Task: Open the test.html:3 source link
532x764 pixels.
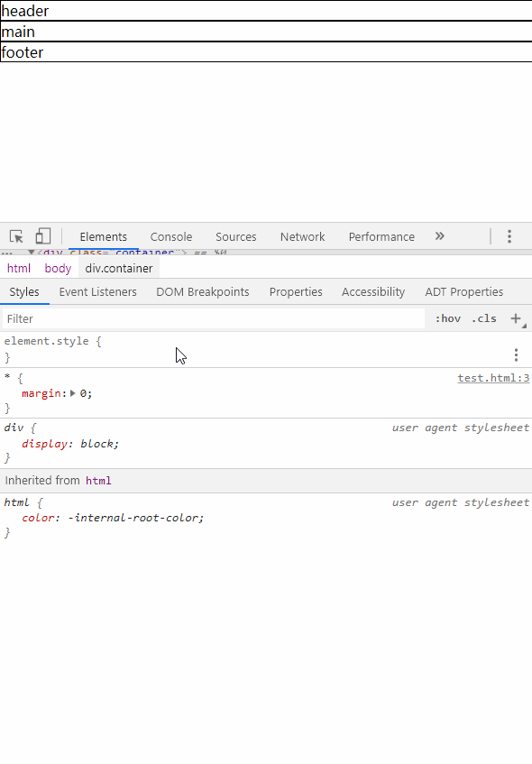Action: point(493,378)
